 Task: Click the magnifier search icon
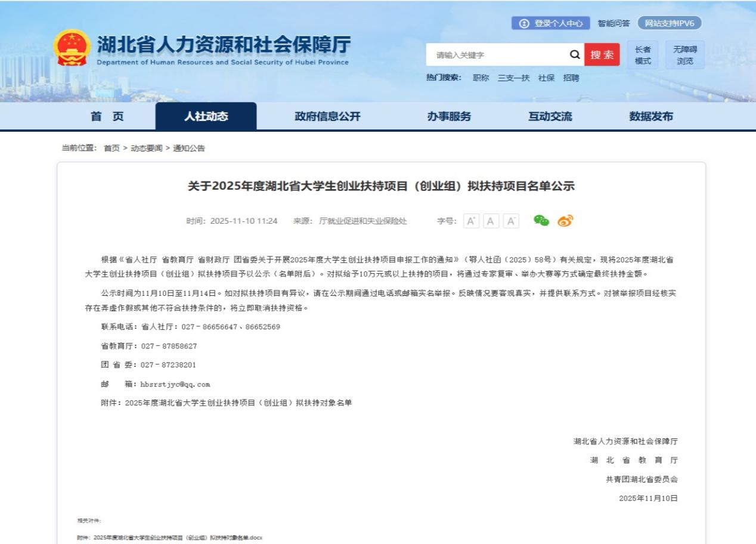574,55
